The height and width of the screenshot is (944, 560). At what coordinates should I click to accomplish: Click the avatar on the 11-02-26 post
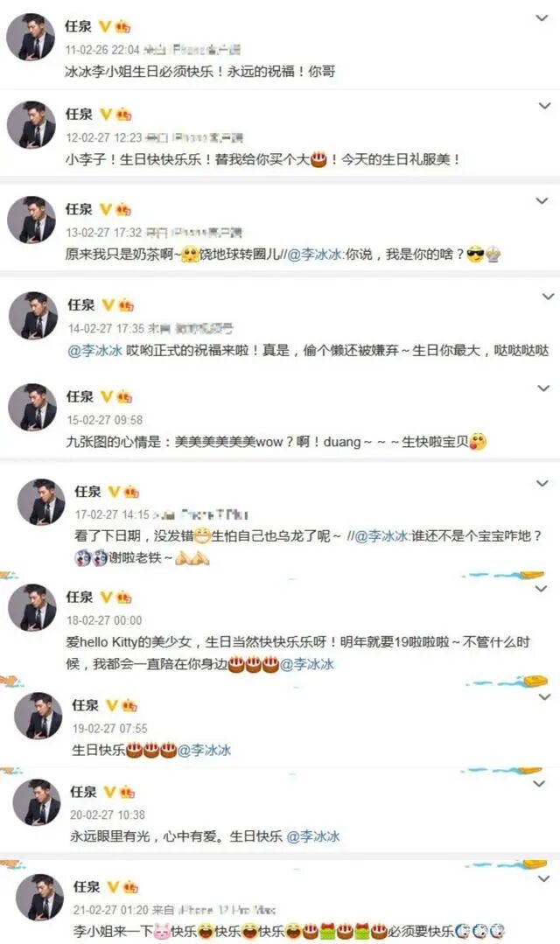tap(31, 37)
